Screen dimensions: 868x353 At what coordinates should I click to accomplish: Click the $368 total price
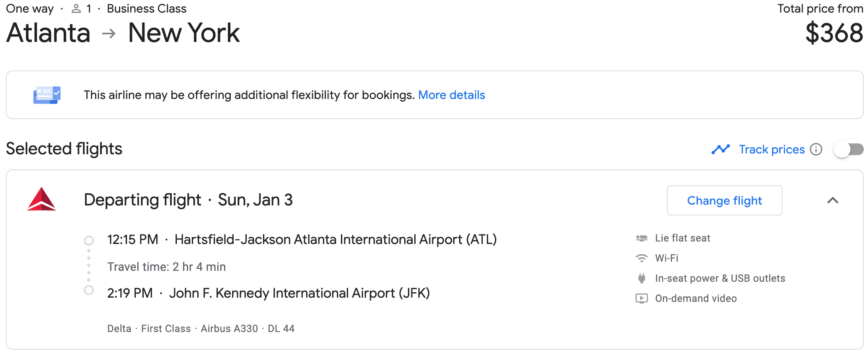[x=834, y=33]
